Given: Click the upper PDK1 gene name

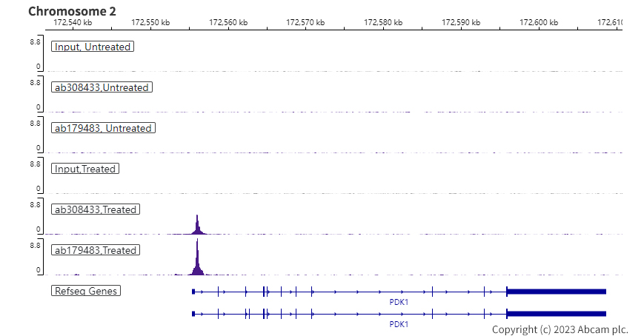Looking at the screenshot, I should (399, 302).
